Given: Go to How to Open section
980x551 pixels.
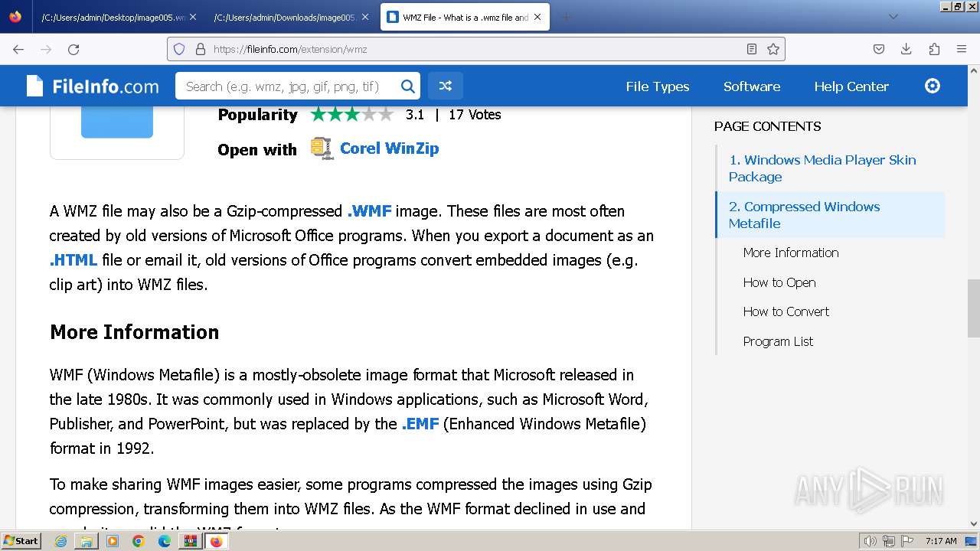Looking at the screenshot, I should pyautogui.click(x=779, y=282).
